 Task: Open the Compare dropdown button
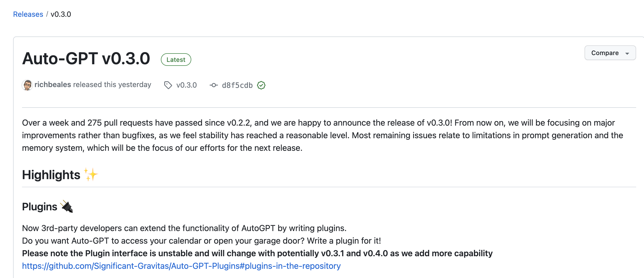610,53
